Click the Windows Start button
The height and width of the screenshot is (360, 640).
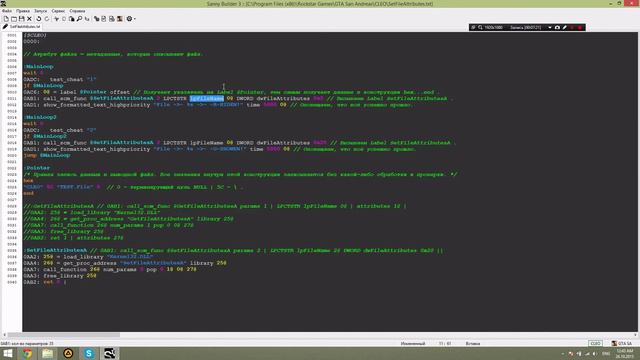point(7,353)
